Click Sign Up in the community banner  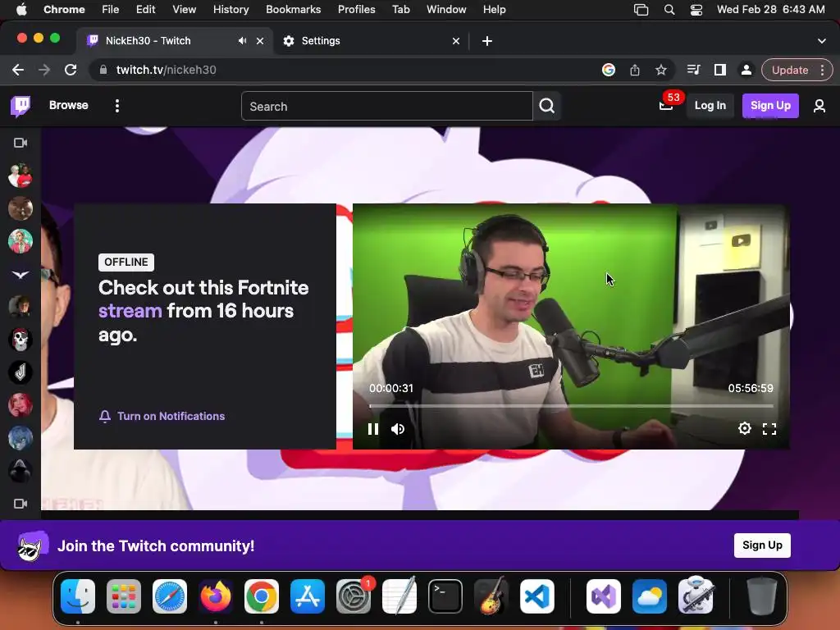point(762,546)
